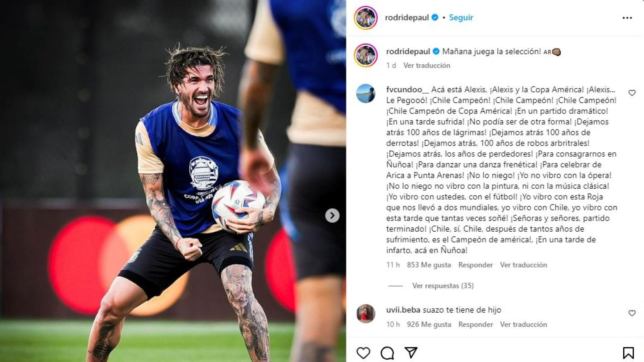Viewport: 644px width, 362px height.
Task: Show translation of the post caption
Action: [x=427, y=65]
